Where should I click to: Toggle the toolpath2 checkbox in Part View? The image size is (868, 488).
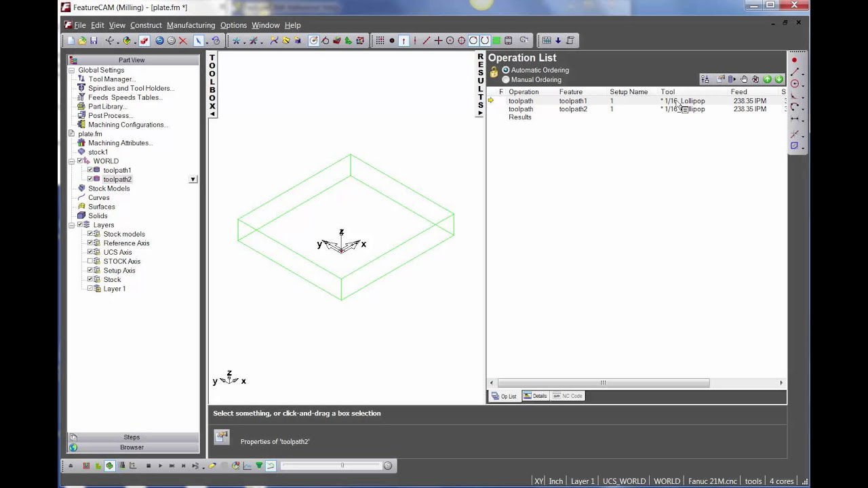(x=90, y=179)
